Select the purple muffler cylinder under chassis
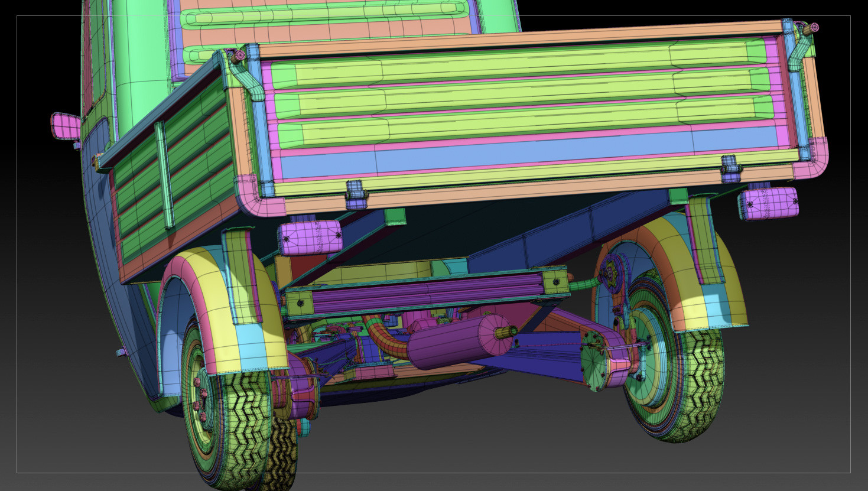The width and height of the screenshot is (868, 491). click(x=460, y=343)
